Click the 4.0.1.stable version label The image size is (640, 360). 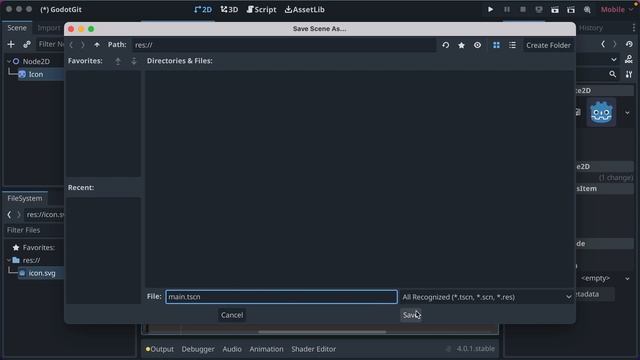pos(476,349)
